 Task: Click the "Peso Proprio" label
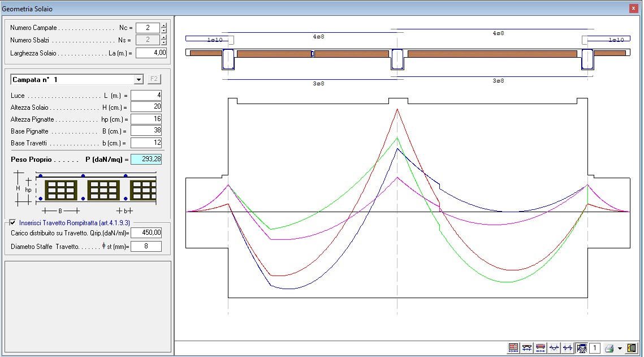coord(31,160)
